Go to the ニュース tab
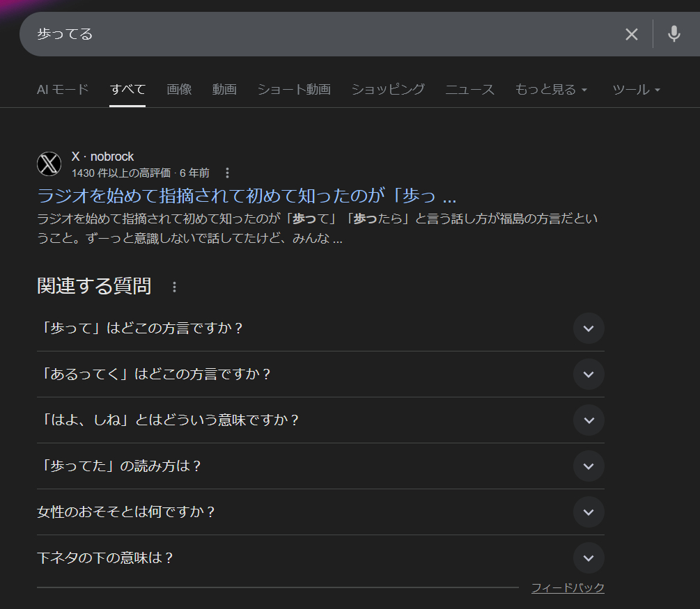Screen dimensions: 700x609 (469, 89)
